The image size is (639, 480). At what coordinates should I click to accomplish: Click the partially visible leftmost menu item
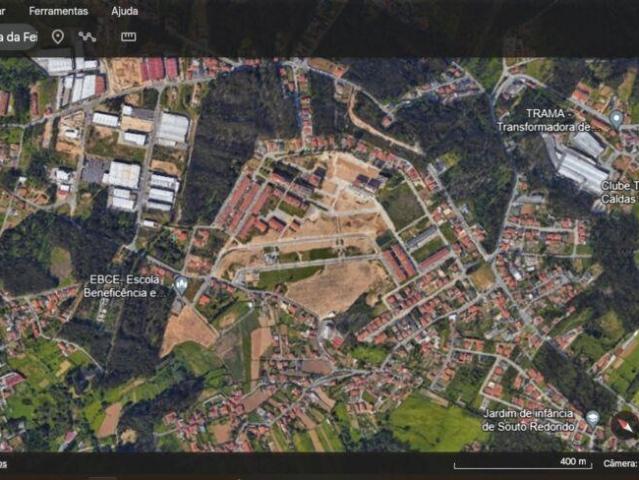coord(3,11)
